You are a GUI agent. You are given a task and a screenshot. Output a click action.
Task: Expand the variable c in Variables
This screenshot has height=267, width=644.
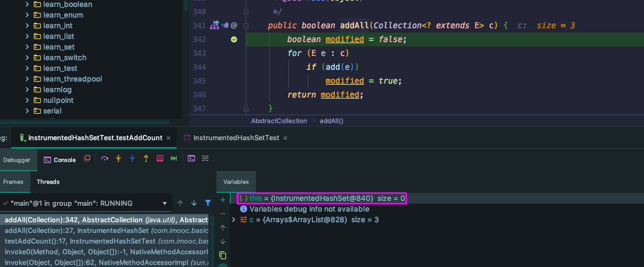tap(233, 220)
